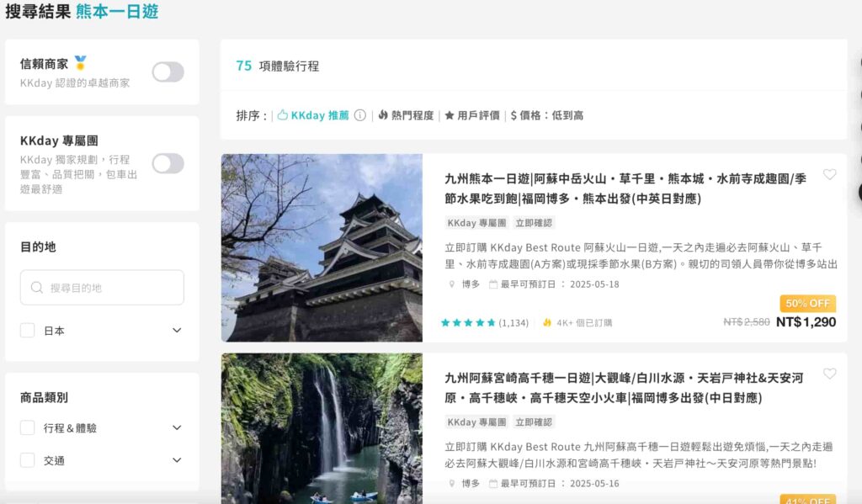862x504 pixels.
Task: Open the 九州阿蘇宮崎高千穗一日遊 title link
Action: coord(624,388)
